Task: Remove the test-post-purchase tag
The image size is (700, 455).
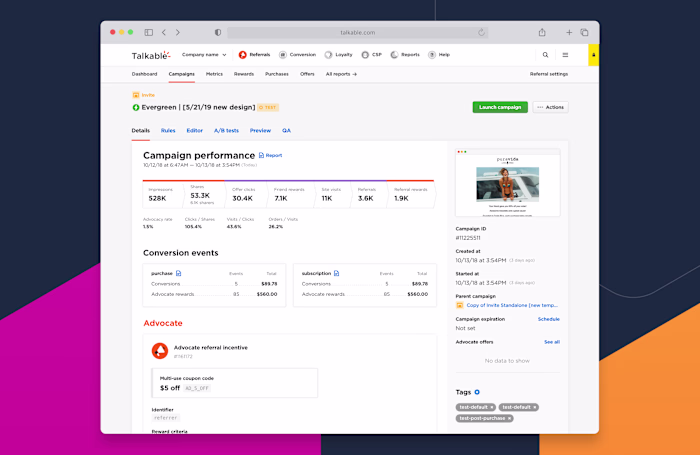Action: pos(509,418)
